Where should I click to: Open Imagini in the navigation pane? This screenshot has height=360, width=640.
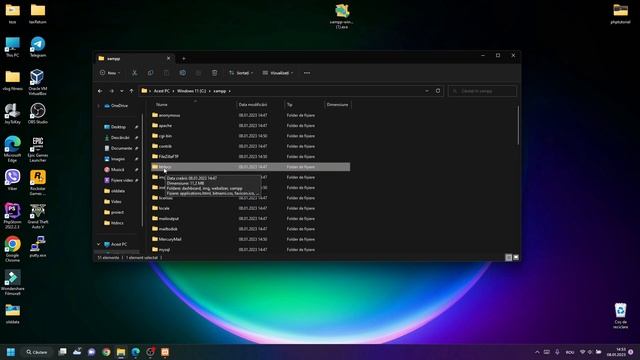[x=119, y=159]
